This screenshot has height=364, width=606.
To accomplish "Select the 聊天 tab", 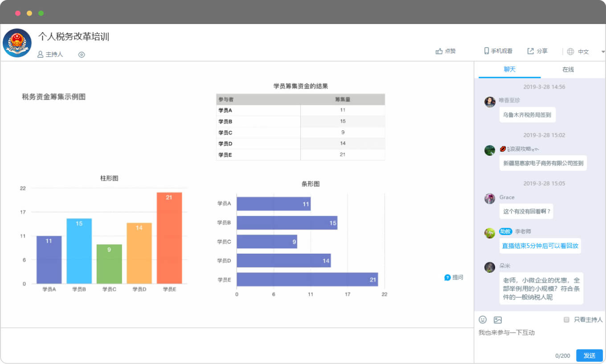I will [x=509, y=69].
